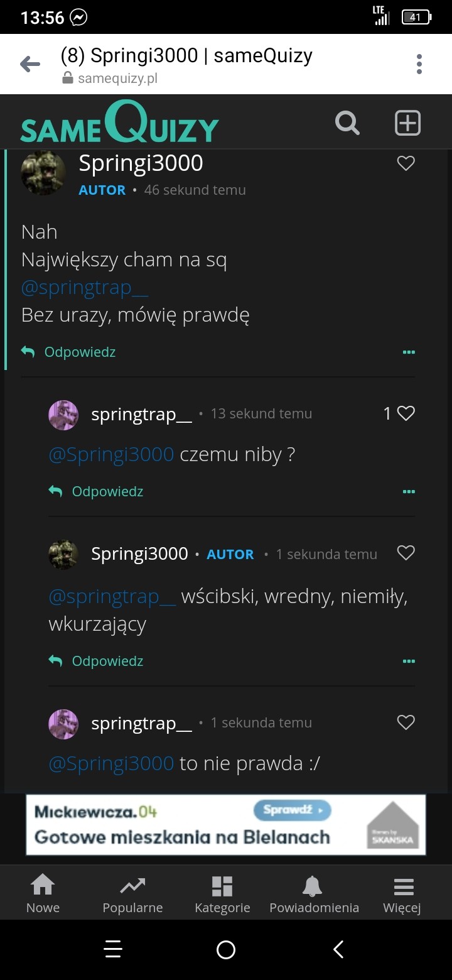Open Powiadomienia bell icon
This screenshot has width=452, height=980.
point(313,886)
